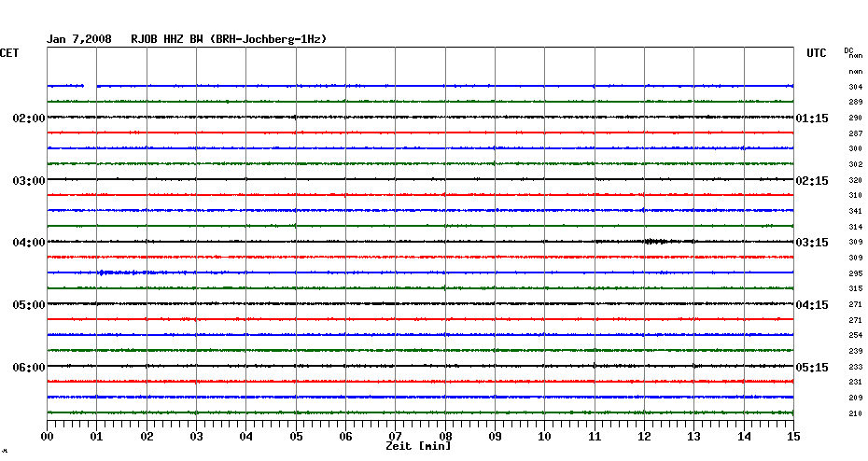Click DC value 231
Screen dimensions: 868x461
[855, 382]
